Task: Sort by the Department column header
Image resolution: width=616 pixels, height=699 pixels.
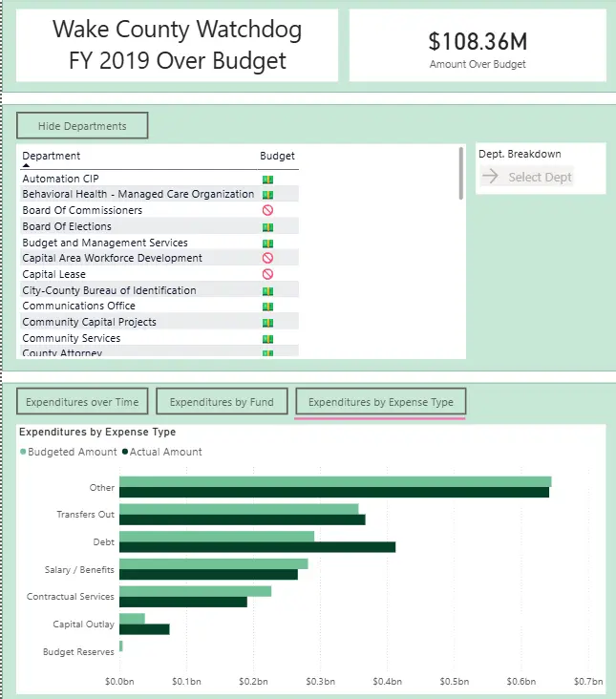Action: pyautogui.click(x=52, y=156)
